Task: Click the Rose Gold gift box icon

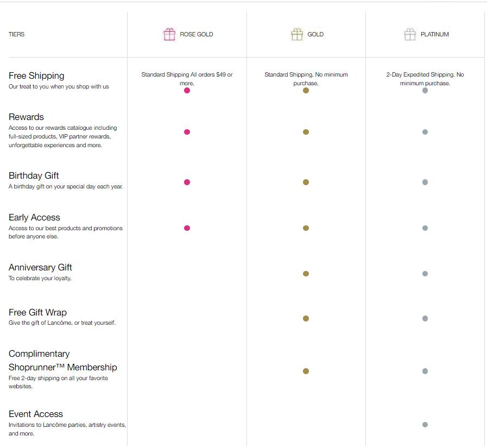Action: pos(169,34)
